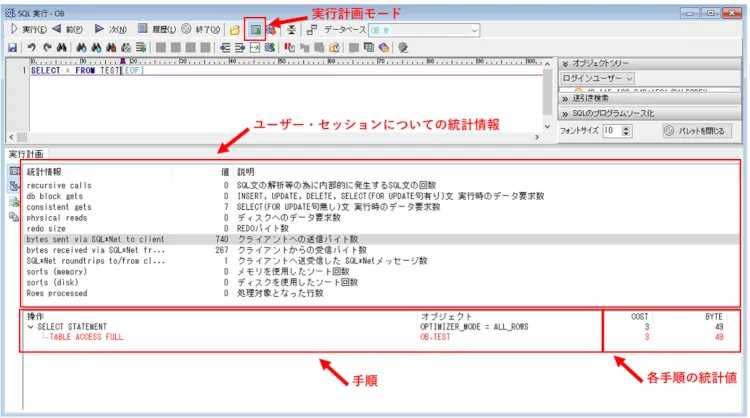
Task: Select the 実行計画 tab
Action: 26,154
